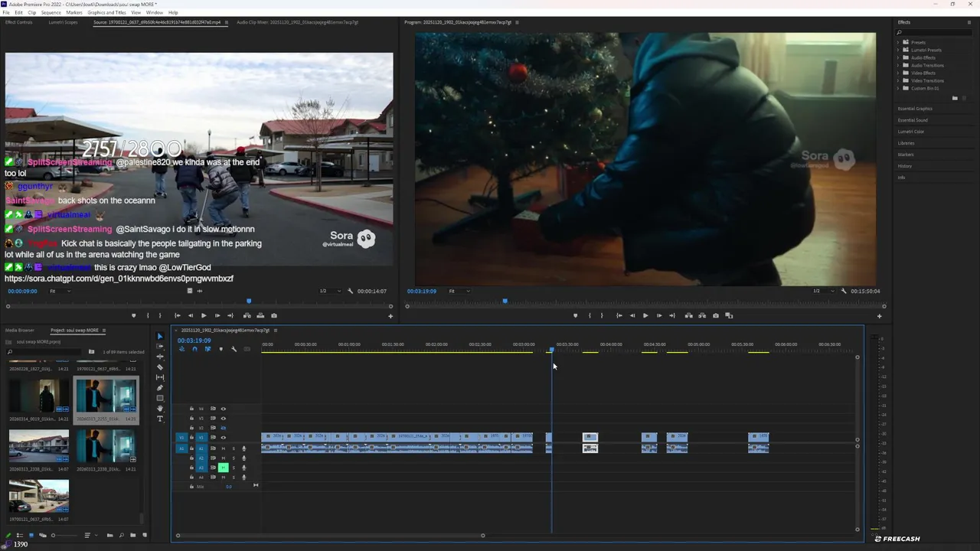980x551 pixels.
Task: Select the Type tool
Action: pyautogui.click(x=160, y=419)
